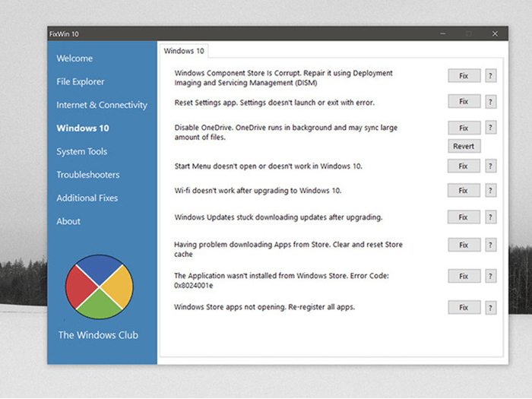
Task: Open help for Error Code 0x8024001e fix
Action: point(491,276)
